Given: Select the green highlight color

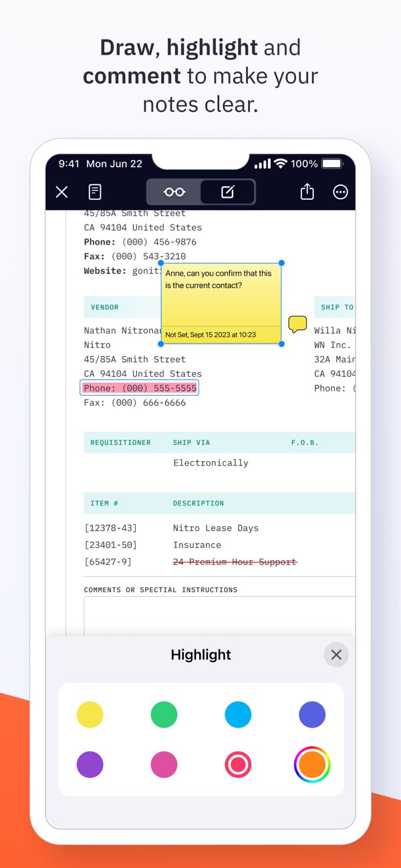Looking at the screenshot, I should click(164, 714).
